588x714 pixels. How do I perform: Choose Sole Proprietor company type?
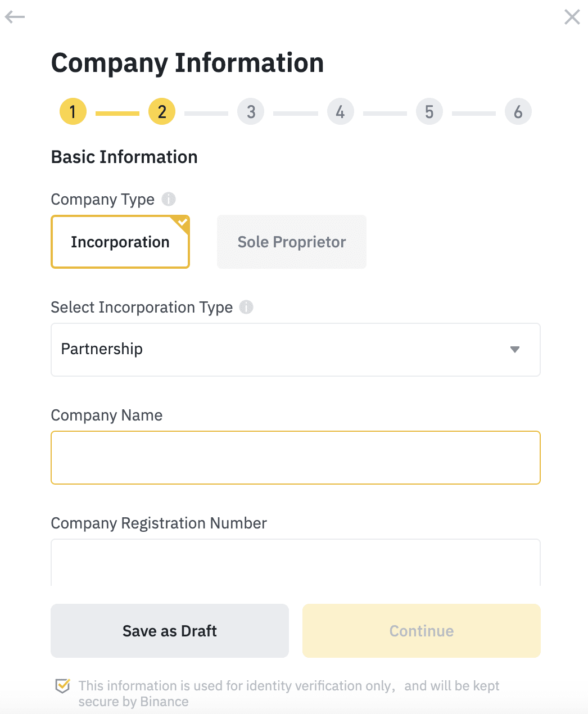pyautogui.click(x=292, y=242)
